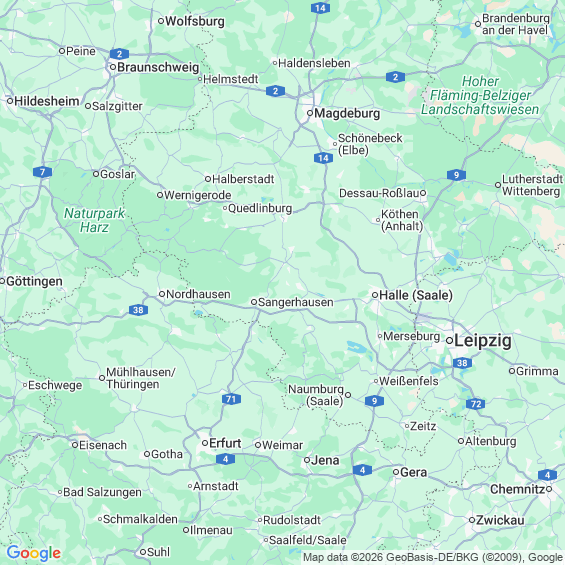
Task: Click the A14 highway shield near Magdeburg
Action: (x=323, y=158)
